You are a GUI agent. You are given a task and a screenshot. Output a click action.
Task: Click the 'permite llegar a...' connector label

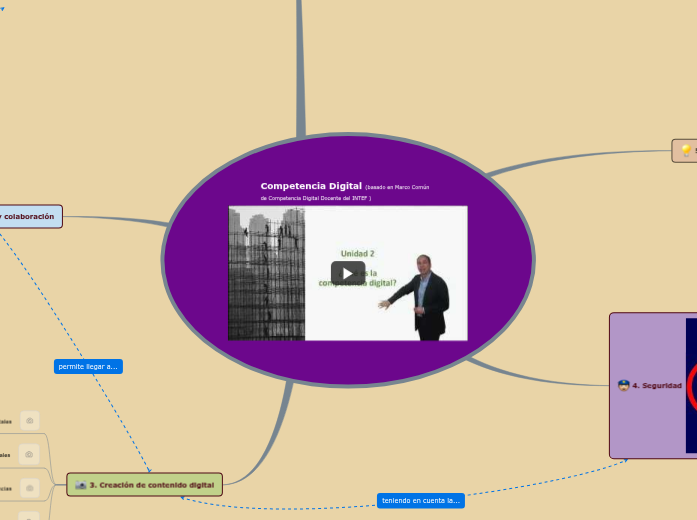click(x=88, y=366)
